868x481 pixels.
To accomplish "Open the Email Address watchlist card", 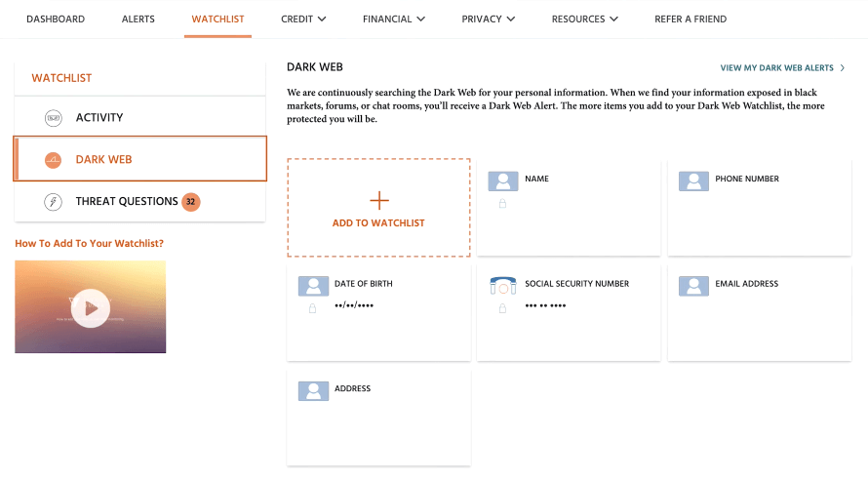I will point(760,313).
